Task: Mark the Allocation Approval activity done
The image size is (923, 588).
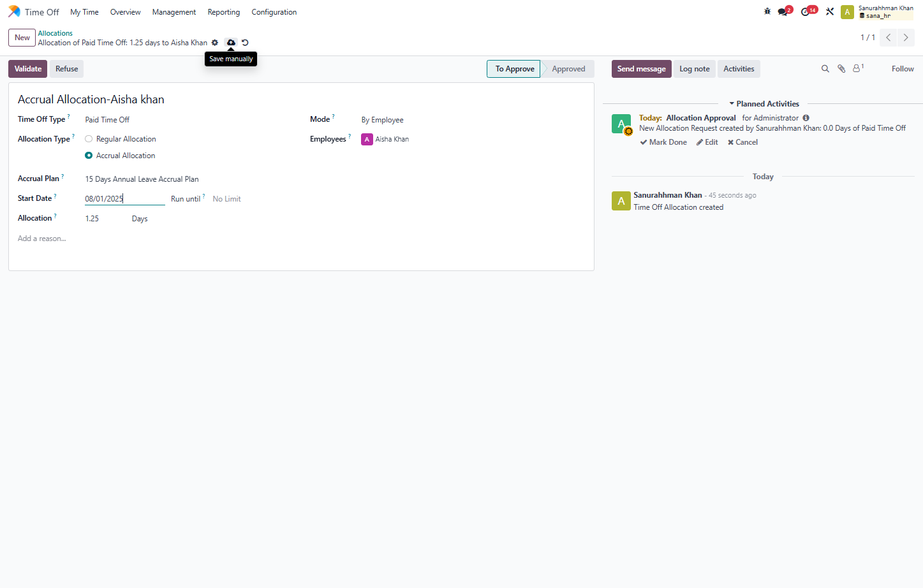Action: coord(663,142)
